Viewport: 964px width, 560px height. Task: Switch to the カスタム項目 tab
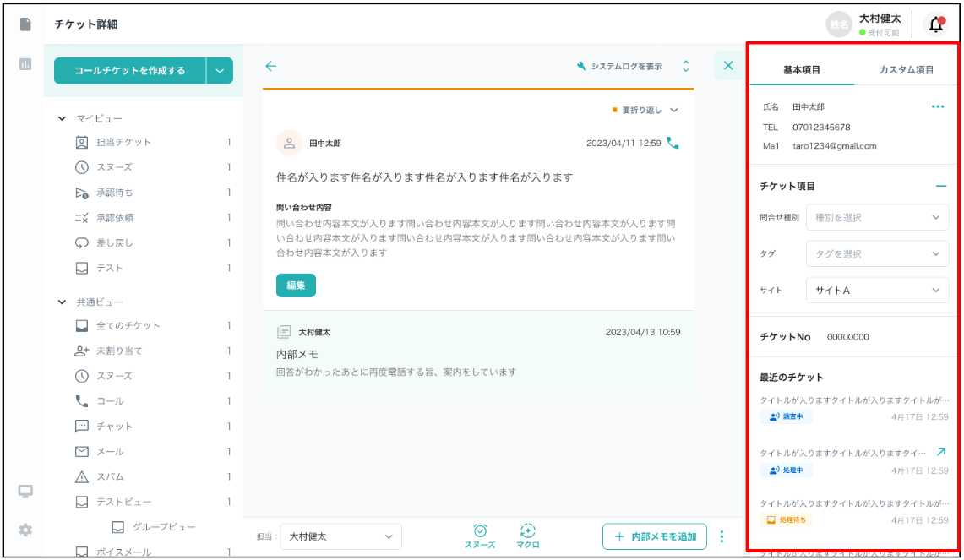(907, 69)
